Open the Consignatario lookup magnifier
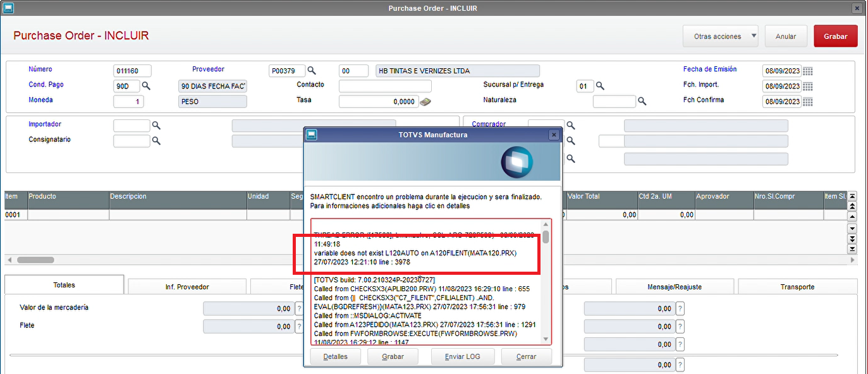Image resolution: width=868 pixels, height=374 pixels. coord(156,140)
